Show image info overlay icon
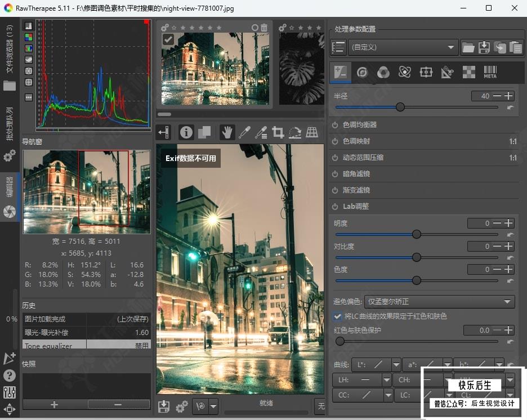Image resolution: width=527 pixels, height=420 pixels. [x=186, y=132]
